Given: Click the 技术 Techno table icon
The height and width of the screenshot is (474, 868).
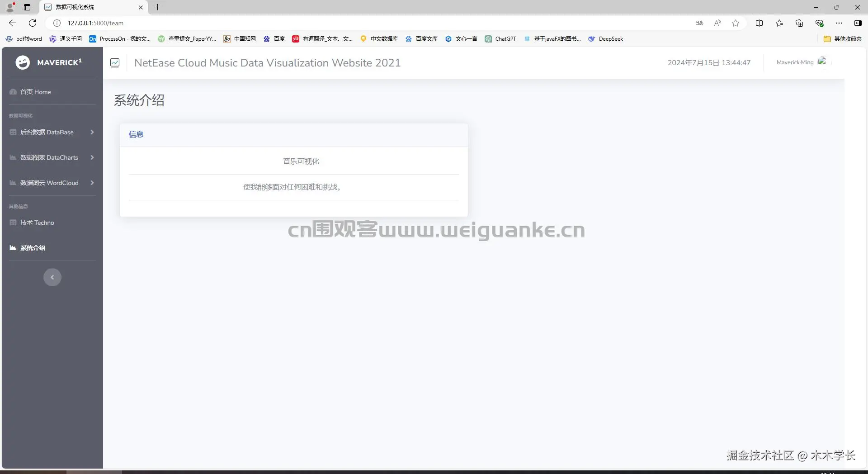Looking at the screenshot, I should click(x=13, y=223).
